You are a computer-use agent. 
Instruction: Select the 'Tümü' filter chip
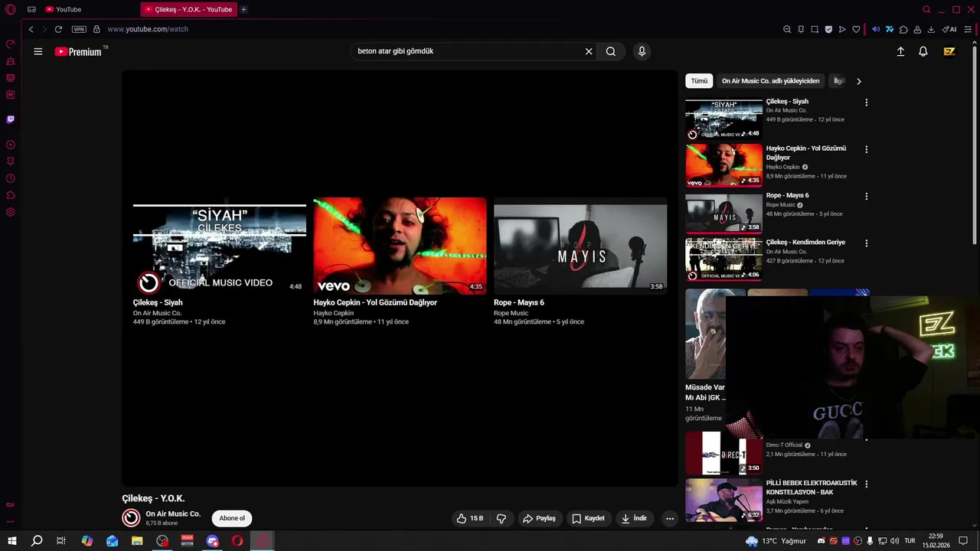pos(699,80)
